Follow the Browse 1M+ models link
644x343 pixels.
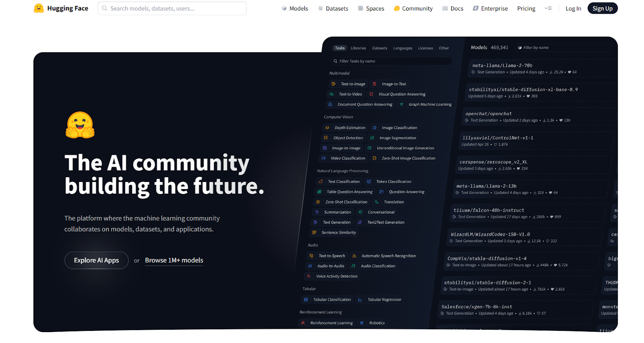pyautogui.click(x=174, y=260)
